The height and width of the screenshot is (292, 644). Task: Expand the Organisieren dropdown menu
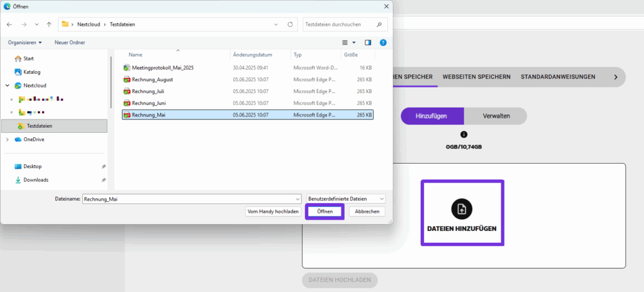click(x=25, y=42)
